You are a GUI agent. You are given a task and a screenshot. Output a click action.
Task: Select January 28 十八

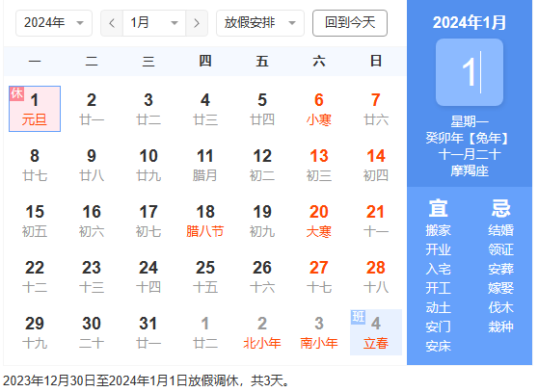[x=376, y=276]
